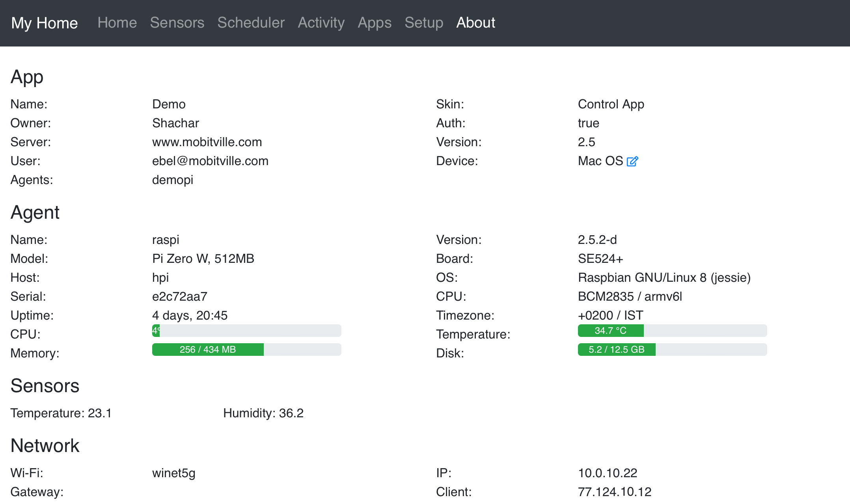Open the Scheduler menu item

click(251, 23)
